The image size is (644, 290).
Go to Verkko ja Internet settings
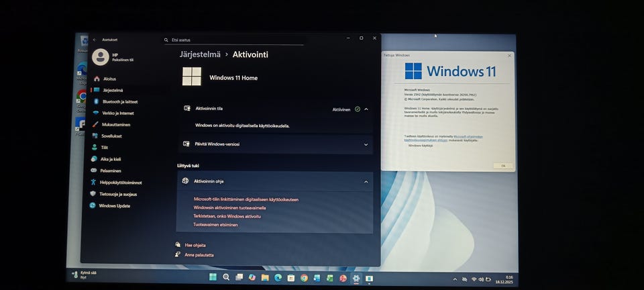click(x=118, y=113)
